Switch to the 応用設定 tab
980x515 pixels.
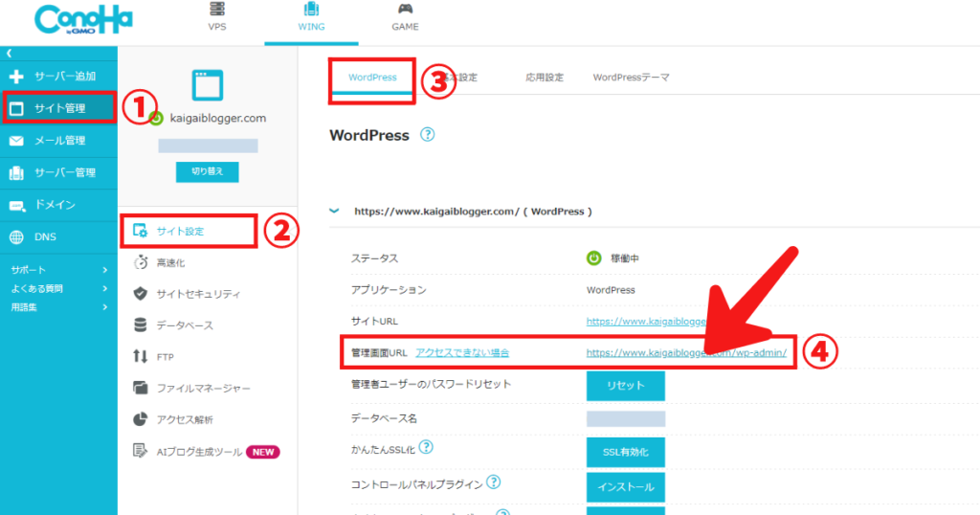(x=544, y=78)
